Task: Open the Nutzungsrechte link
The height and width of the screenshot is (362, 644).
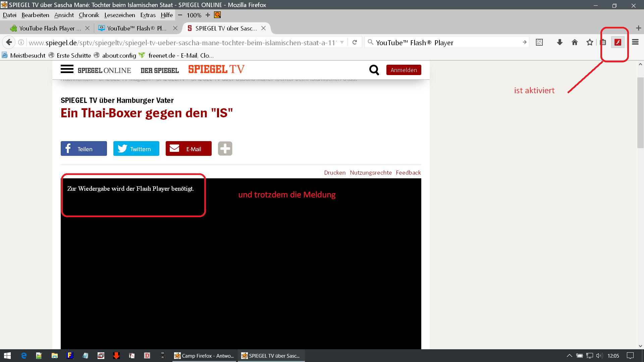Action: tap(371, 173)
